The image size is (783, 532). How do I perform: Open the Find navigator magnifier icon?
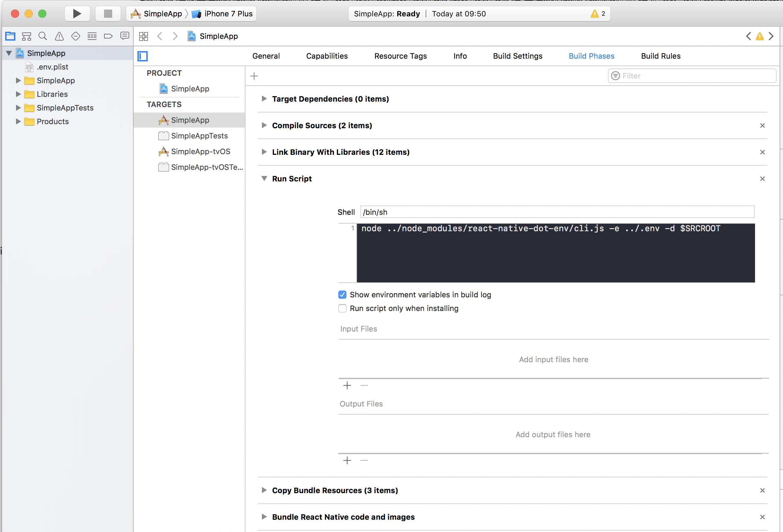point(43,36)
